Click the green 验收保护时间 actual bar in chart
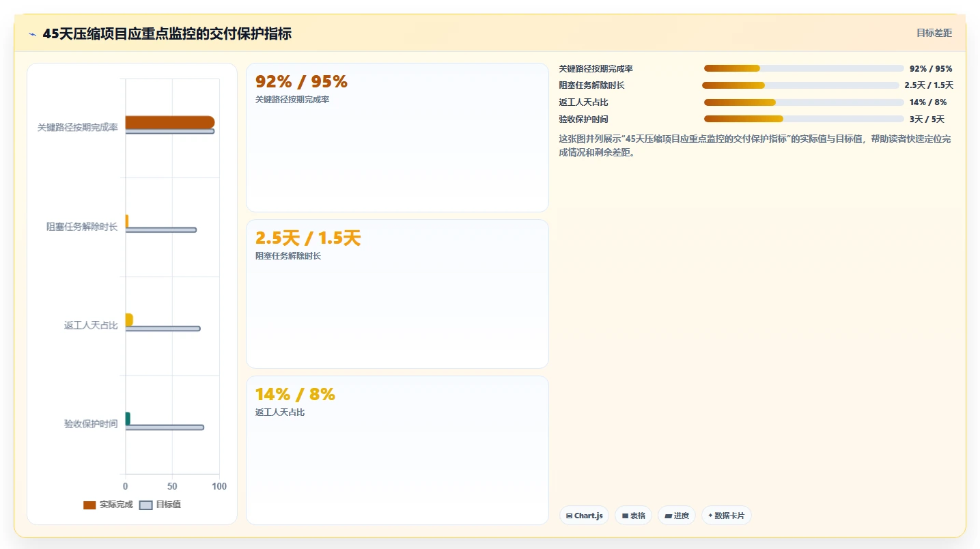The width and height of the screenshot is (980, 549). tap(128, 419)
